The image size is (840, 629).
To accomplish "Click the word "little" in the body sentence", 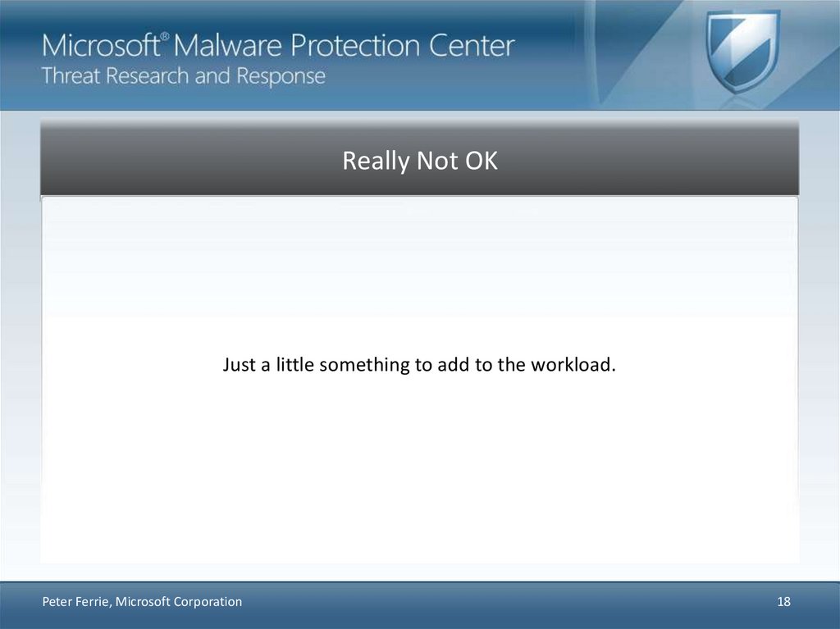I will [x=290, y=364].
